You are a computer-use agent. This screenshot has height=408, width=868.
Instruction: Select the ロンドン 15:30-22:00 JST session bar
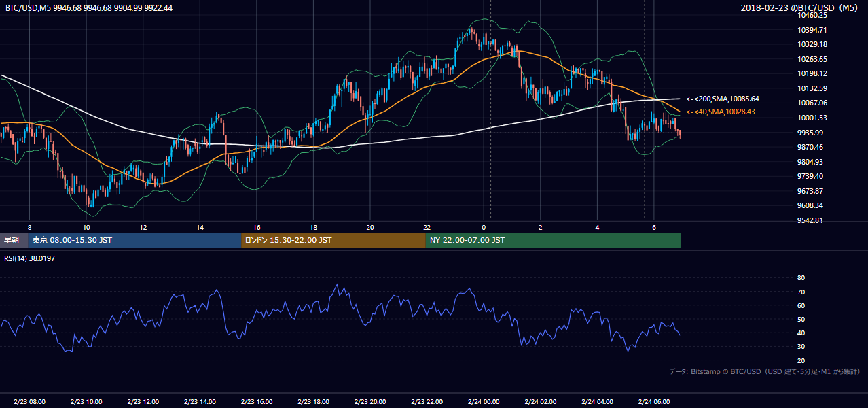(333, 240)
